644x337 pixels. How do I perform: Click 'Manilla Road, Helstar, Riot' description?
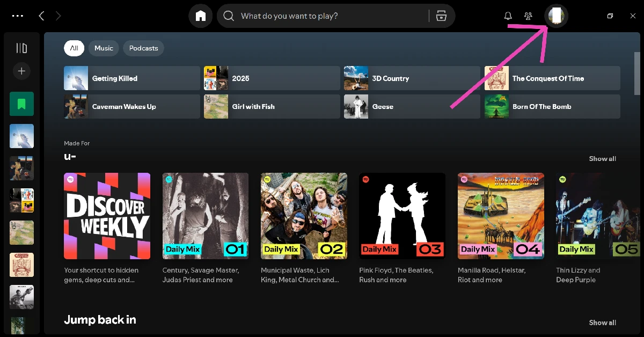click(492, 275)
